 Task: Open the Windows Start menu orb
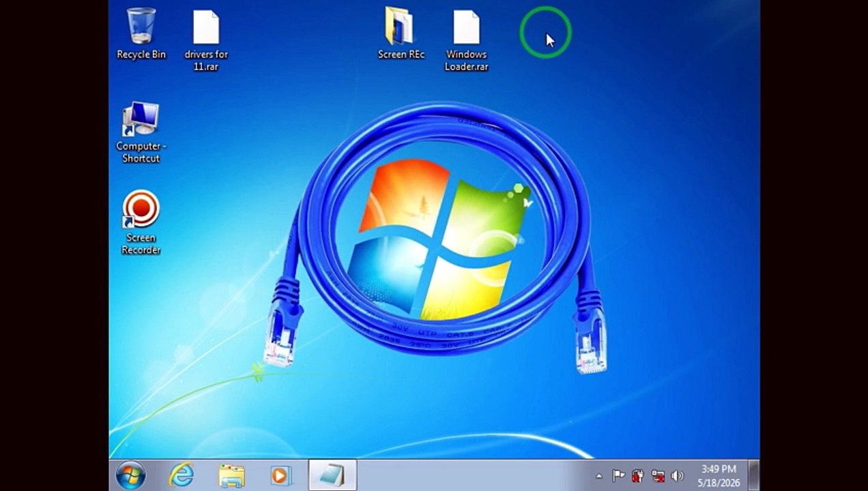click(130, 475)
